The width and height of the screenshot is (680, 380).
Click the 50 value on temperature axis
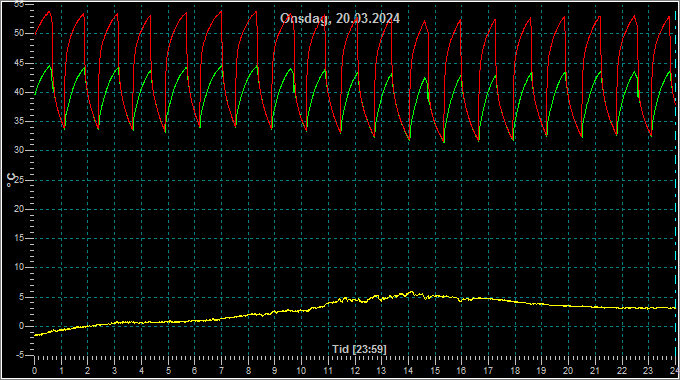19,33
